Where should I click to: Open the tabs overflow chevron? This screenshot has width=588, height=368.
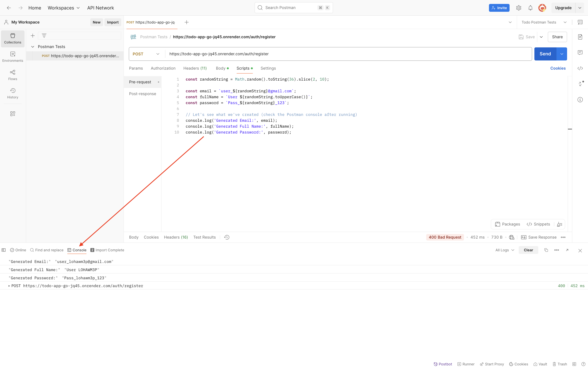[510, 22]
